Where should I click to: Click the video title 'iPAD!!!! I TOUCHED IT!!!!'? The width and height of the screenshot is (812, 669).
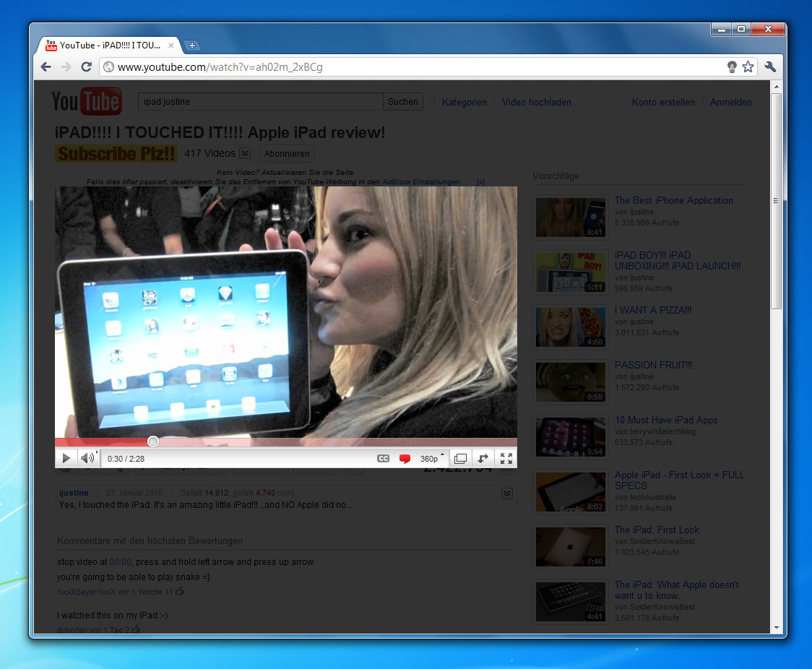[220, 132]
